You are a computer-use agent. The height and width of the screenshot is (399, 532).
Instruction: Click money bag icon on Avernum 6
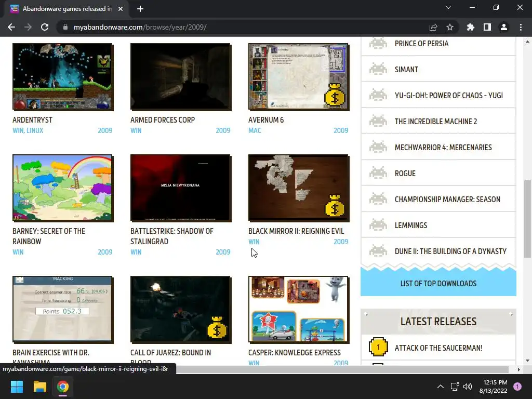point(335,94)
